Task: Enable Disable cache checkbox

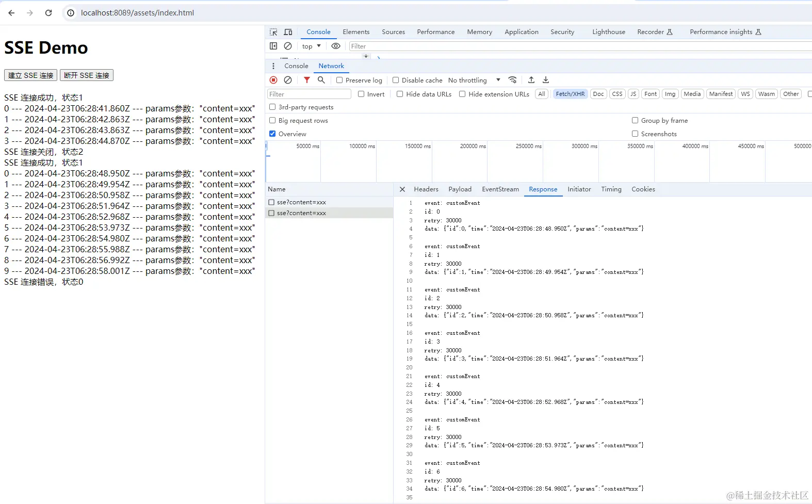Action: [396, 80]
